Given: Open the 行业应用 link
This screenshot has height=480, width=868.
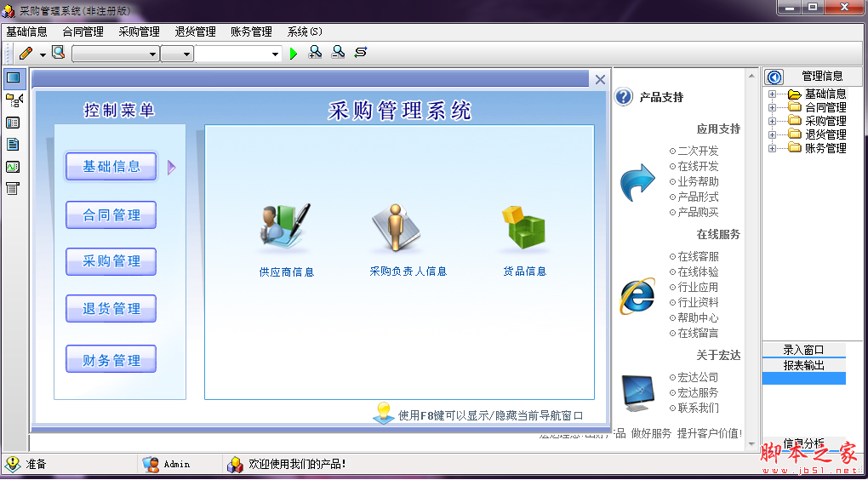Looking at the screenshot, I should point(698,288).
